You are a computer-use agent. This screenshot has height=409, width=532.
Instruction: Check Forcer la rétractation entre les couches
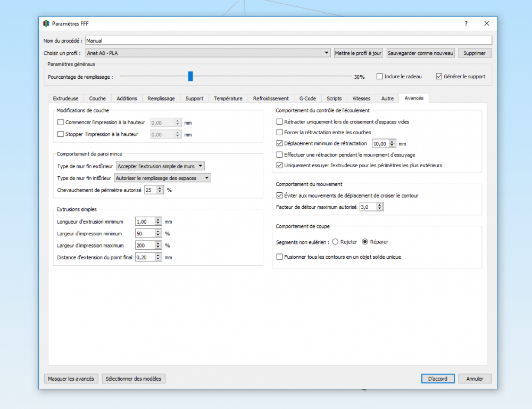pos(279,132)
